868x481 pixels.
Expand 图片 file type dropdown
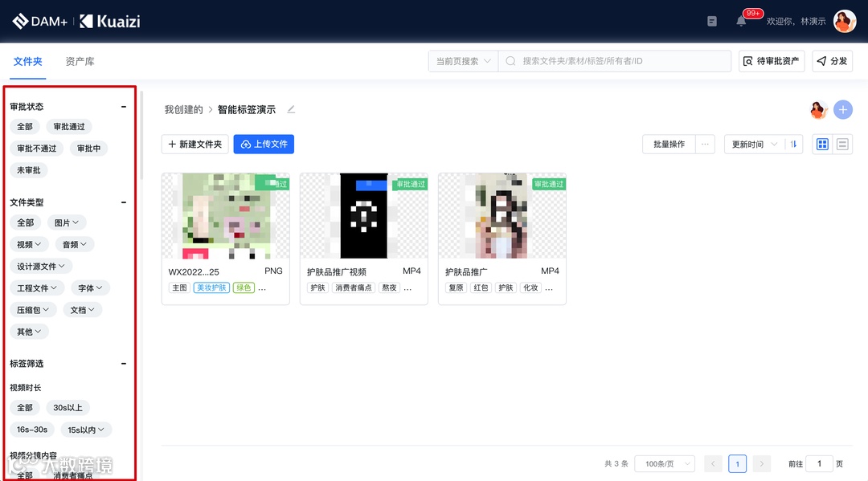tap(67, 222)
